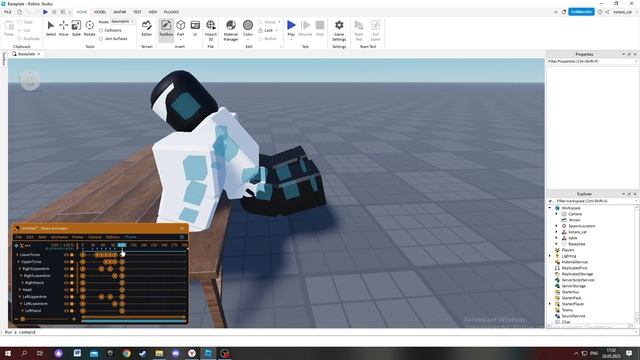Toggle the Toolbox panel button
Screen dimensions: 640x360
coord(166,29)
